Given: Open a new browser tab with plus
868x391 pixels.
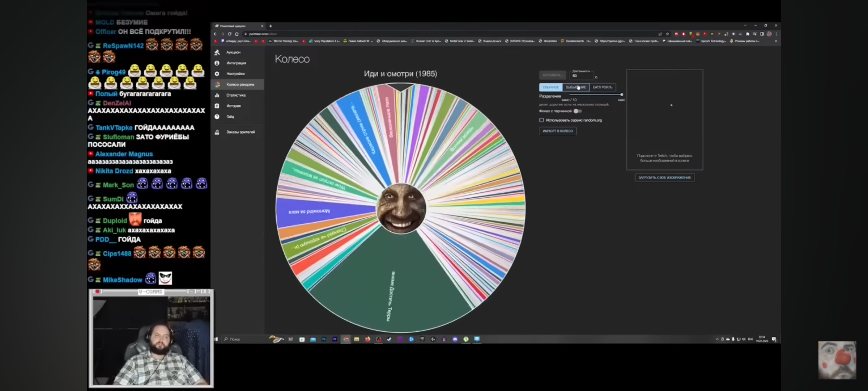Looking at the screenshot, I should pyautogui.click(x=271, y=26).
